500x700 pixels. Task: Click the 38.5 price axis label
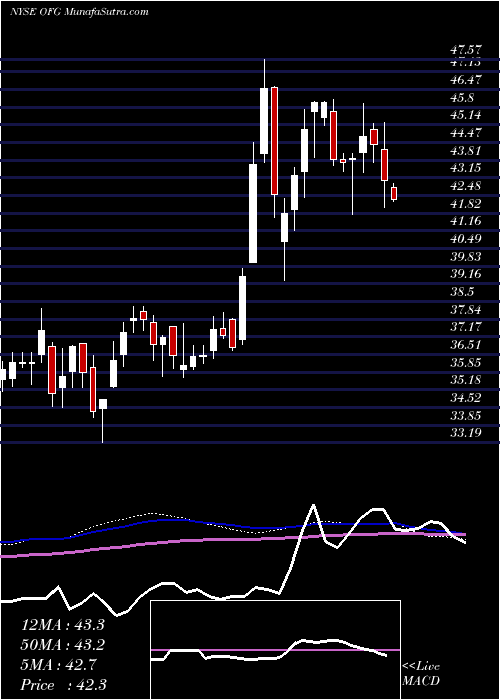(x=462, y=292)
